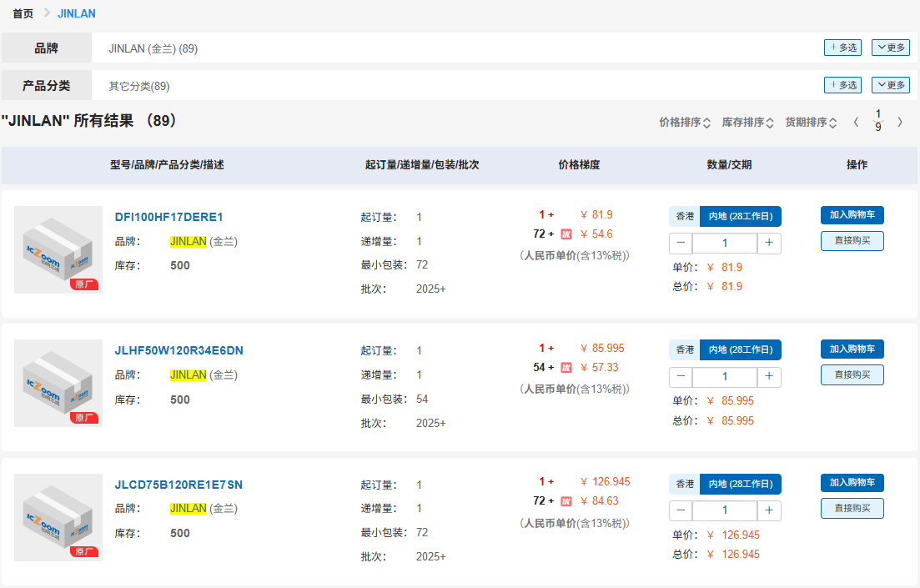The image size is (920, 588).
Task: Click discount badge beside ¥ 57.33
Action: pos(566,368)
